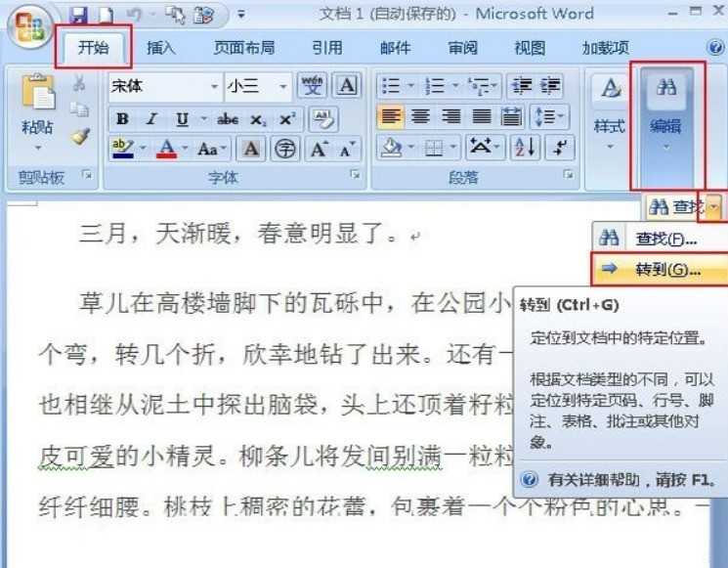Toggle Underline formatting
728x568 pixels.
pyautogui.click(x=182, y=120)
